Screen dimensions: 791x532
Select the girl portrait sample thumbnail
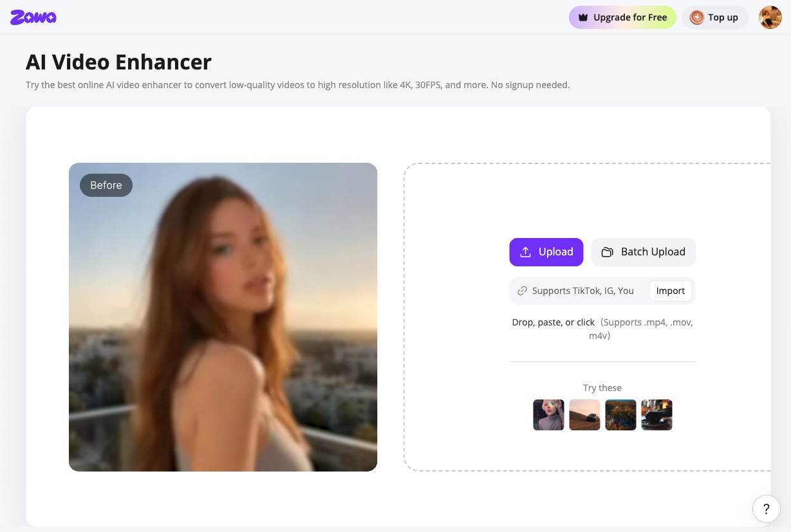click(x=548, y=415)
